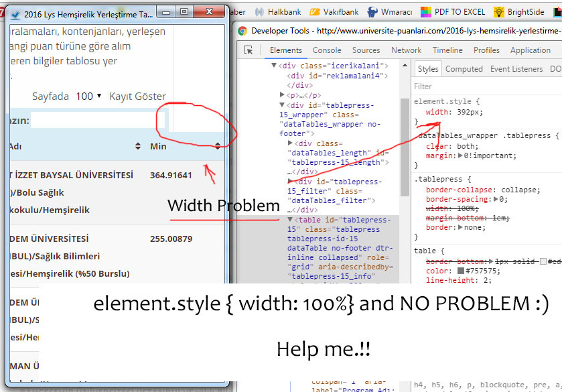Click the border-bottom color swatch in table rule

pyautogui.click(x=543, y=261)
